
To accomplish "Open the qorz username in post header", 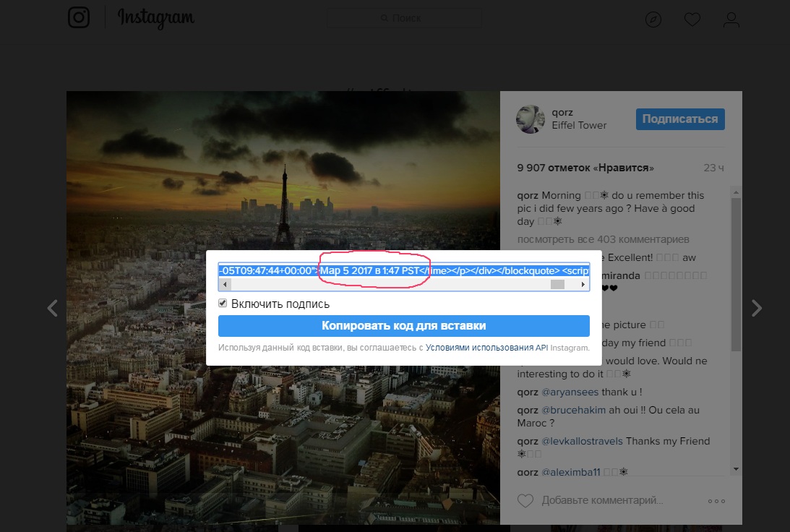I will pos(562,112).
